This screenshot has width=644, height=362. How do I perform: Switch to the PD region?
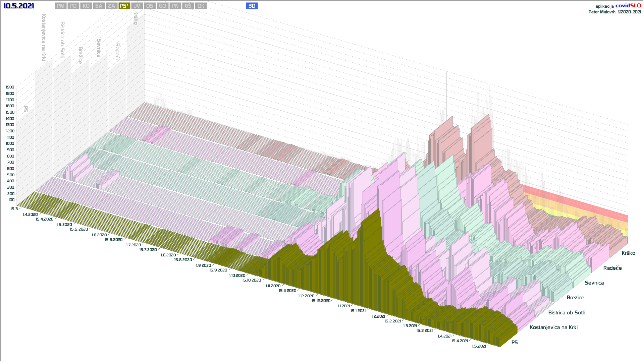tap(73, 6)
